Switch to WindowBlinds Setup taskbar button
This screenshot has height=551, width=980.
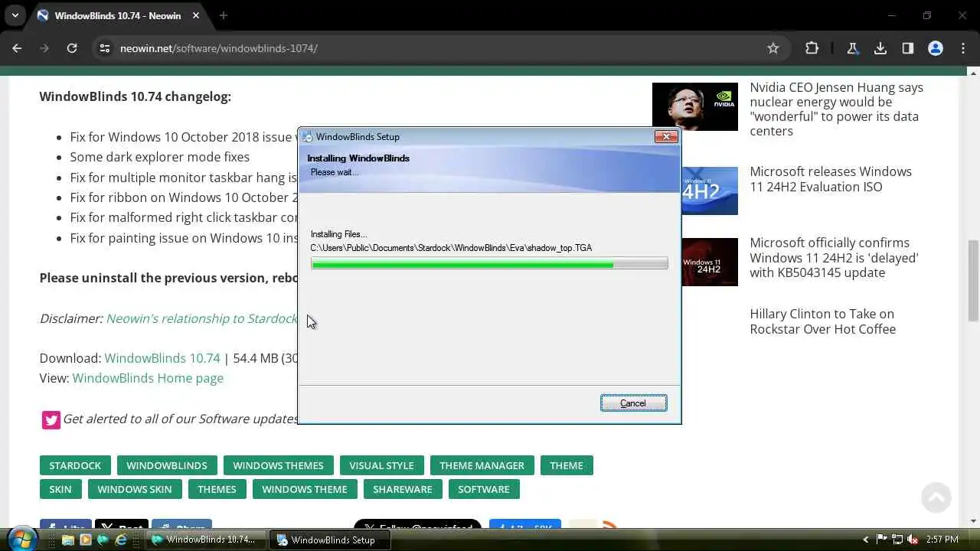(332, 540)
